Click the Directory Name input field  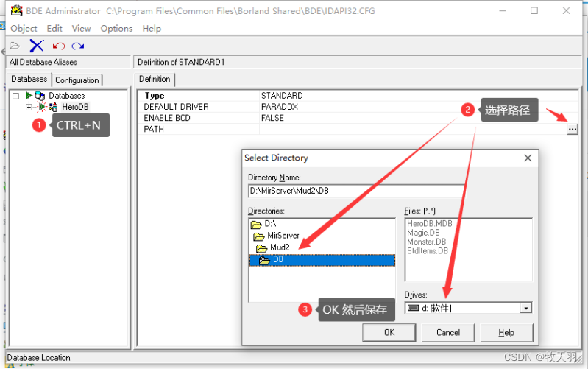pos(357,191)
